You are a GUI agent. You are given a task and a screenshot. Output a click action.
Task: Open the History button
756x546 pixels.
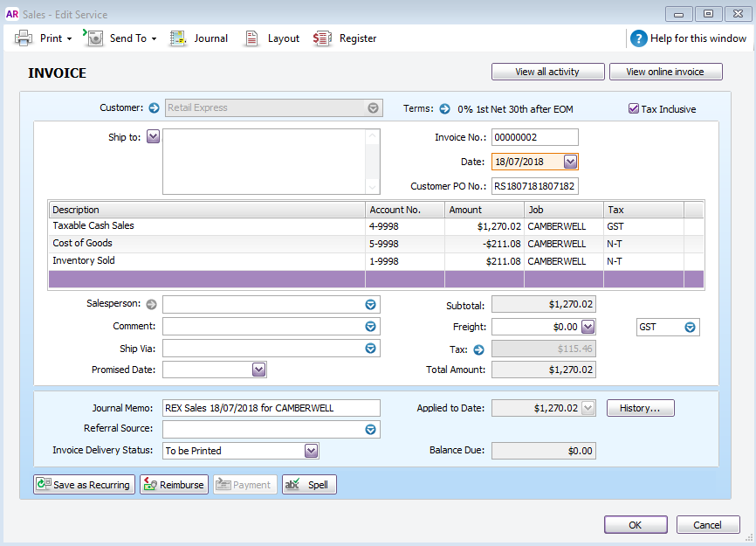640,408
